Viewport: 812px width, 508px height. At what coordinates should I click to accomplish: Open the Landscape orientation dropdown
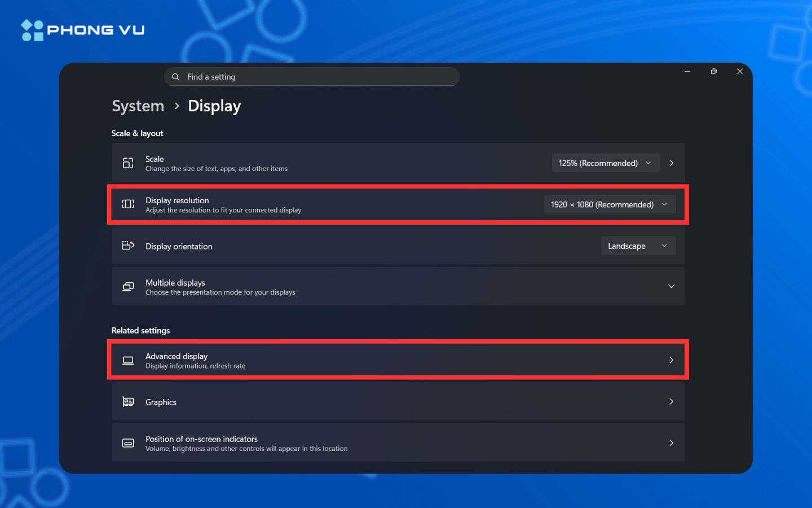pos(638,246)
